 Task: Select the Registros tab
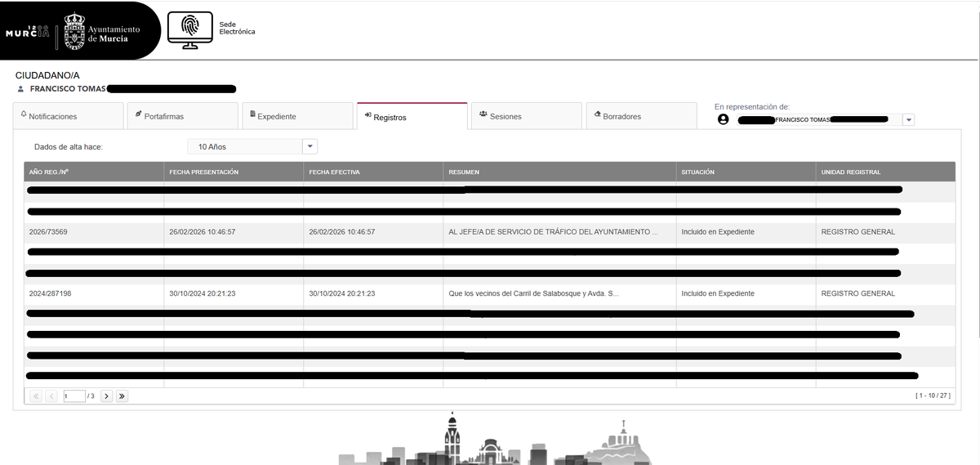pyautogui.click(x=412, y=116)
